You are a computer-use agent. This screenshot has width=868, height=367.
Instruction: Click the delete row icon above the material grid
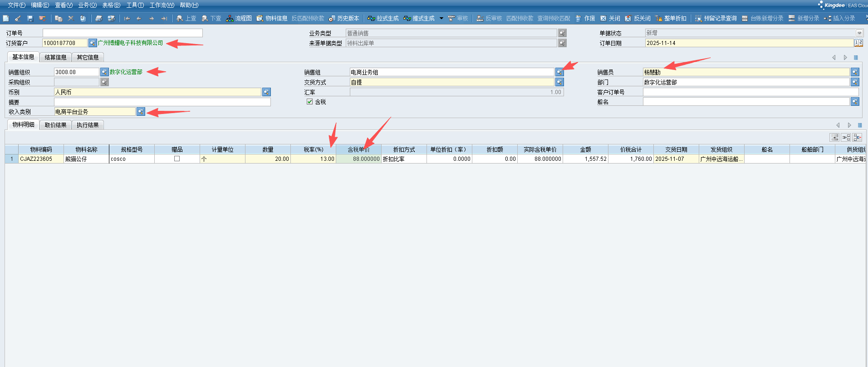pyautogui.click(x=857, y=137)
